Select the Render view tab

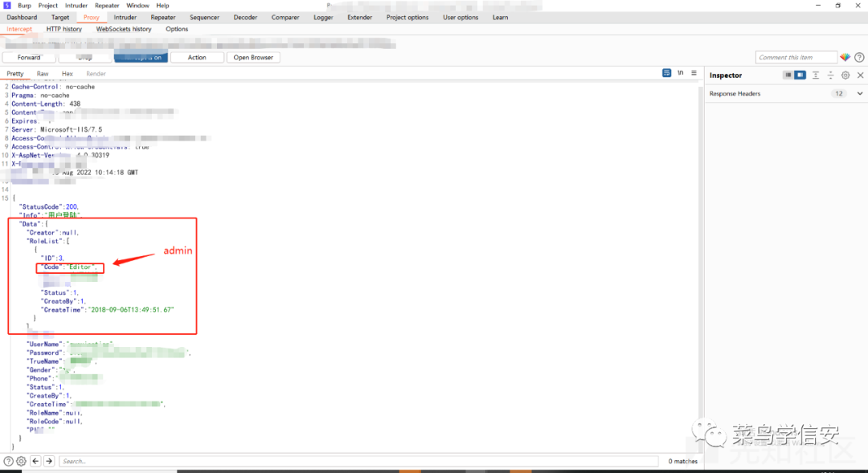96,74
